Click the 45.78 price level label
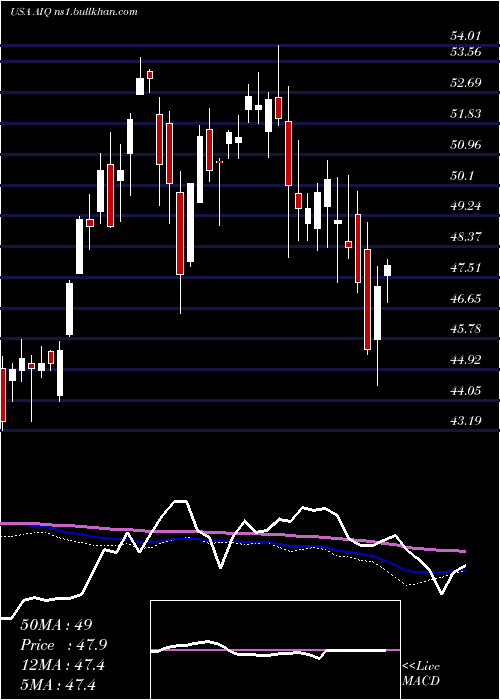 [466, 329]
